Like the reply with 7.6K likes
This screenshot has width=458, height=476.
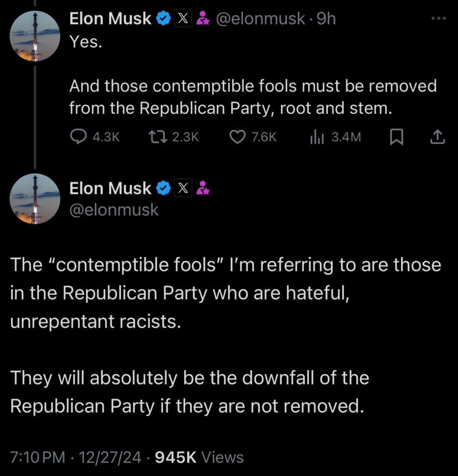(x=237, y=137)
